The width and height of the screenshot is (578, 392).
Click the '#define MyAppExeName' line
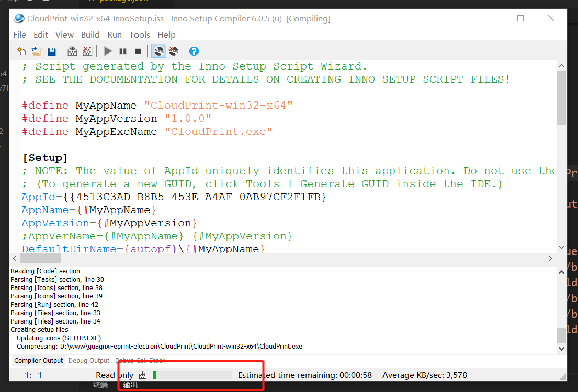click(x=147, y=132)
